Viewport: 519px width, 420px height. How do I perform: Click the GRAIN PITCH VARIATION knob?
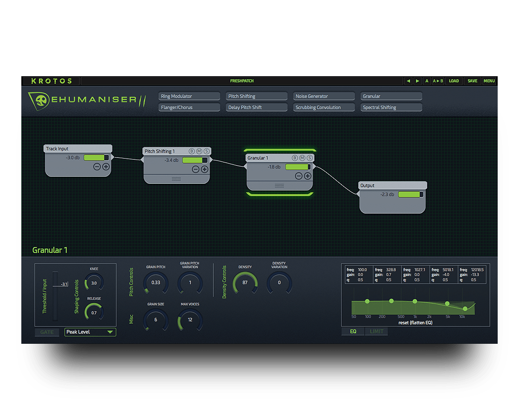190,283
